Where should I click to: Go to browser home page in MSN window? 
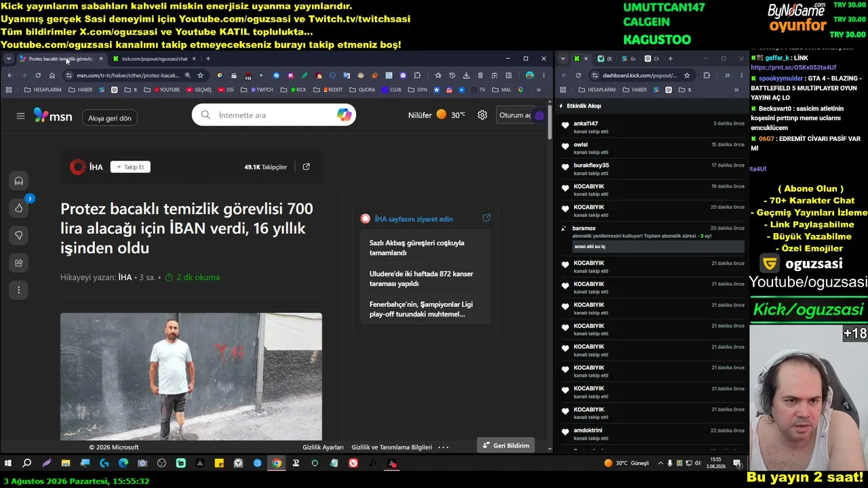click(x=52, y=75)
